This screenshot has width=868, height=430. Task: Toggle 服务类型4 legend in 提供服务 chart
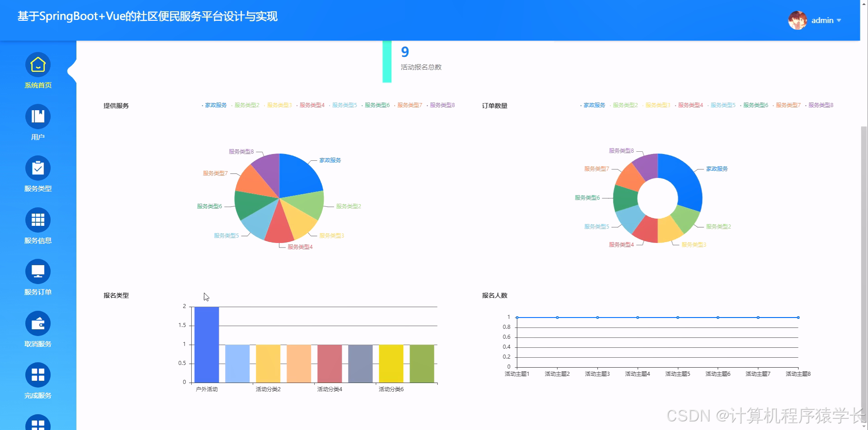click(x=311, y=105)
